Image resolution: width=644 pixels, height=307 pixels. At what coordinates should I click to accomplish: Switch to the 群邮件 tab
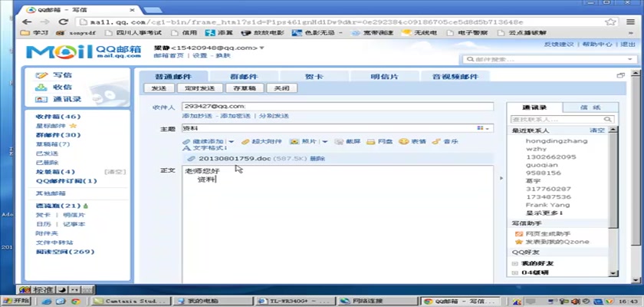(x=244, y=77)
